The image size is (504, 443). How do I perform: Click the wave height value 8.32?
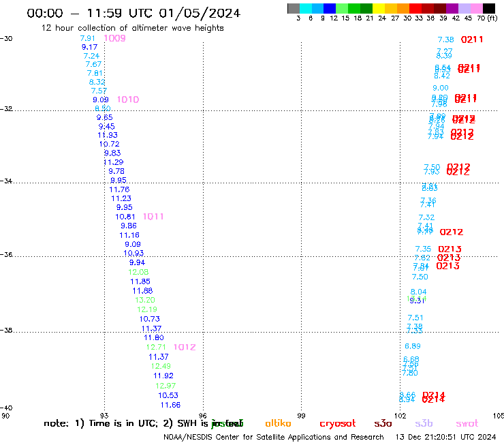pos(97,82)
